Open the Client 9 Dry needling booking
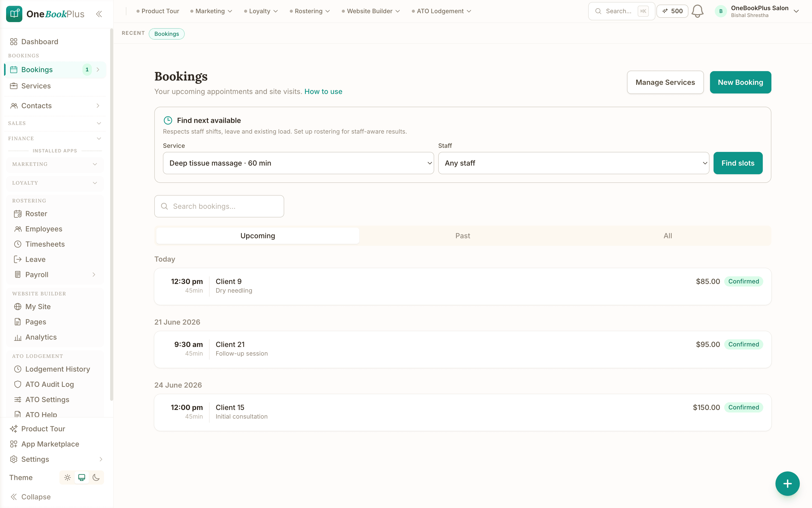 click(463, 286)
